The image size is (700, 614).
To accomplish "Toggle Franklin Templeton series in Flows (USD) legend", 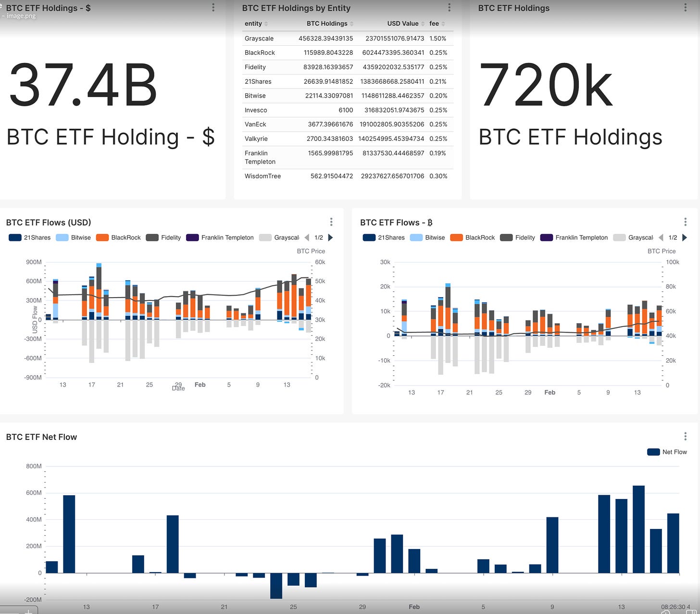I will (x=220, y=238).
